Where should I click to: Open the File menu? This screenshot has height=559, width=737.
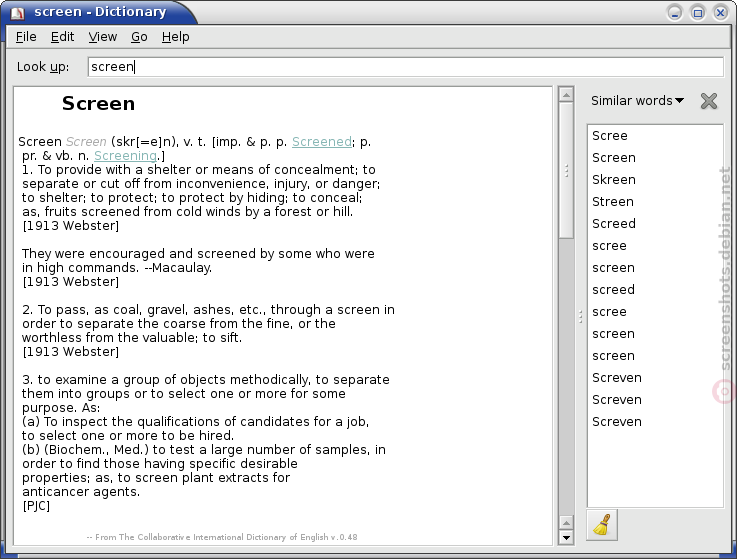(x=26, y=37)
